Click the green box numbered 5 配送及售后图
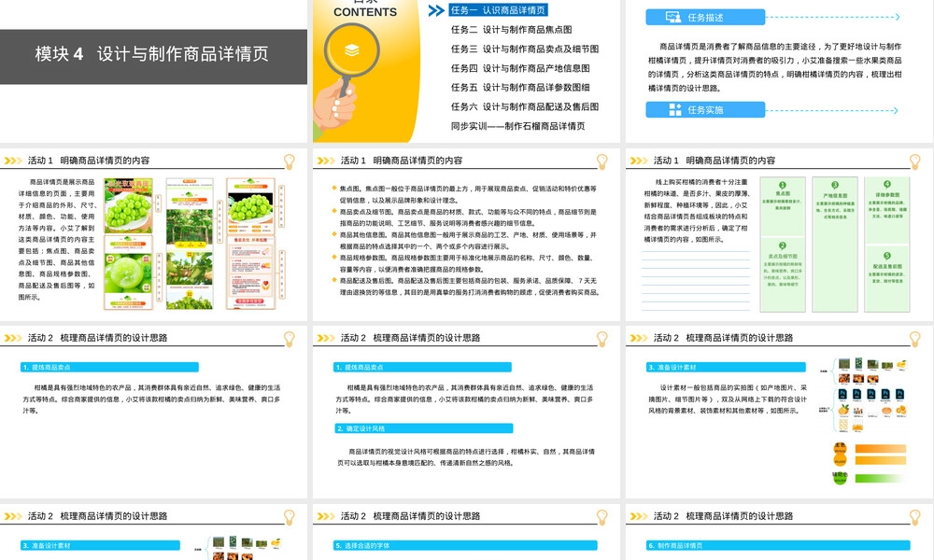934x560 pixels. pyautogui.click(x=887, y=278)
